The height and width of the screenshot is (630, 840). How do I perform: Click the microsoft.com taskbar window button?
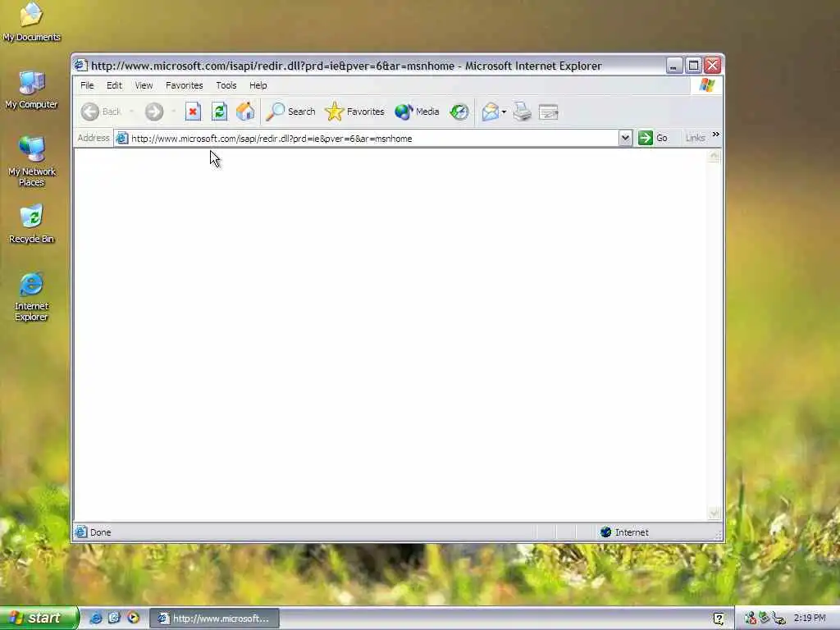click(x=214, y=619)
